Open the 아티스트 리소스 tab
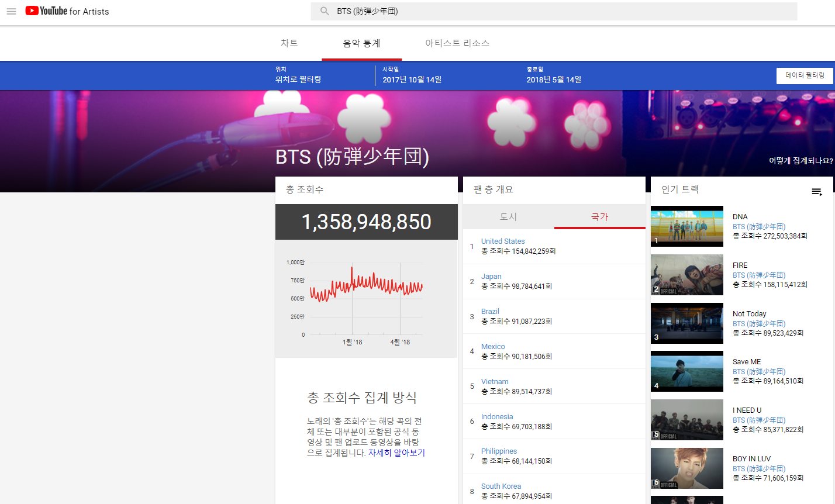This screenshot has width=835, height=504. coord(457,43)
